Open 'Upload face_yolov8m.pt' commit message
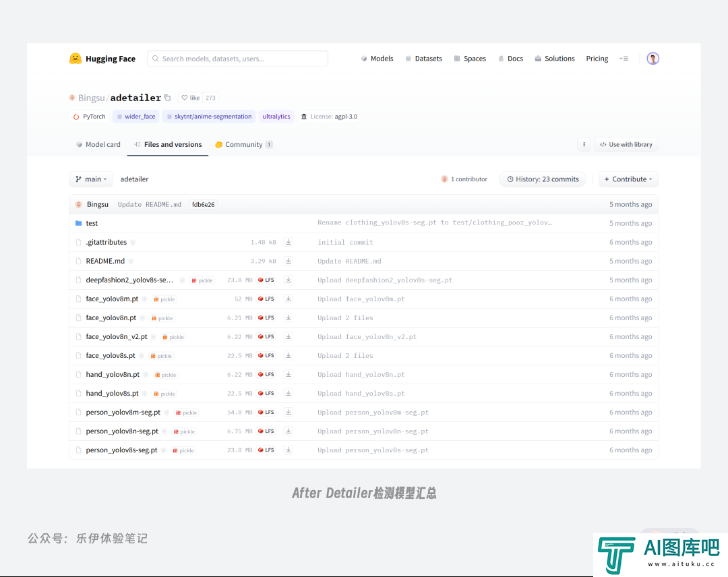The height and width of the screenshot is (577, 728). (361, 299)
